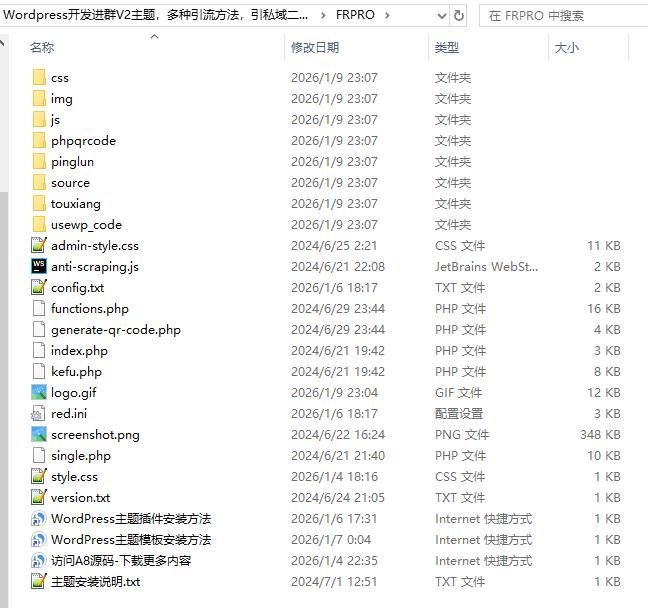The image size is (648, 608).
Task: Select the file name screenshot.png
Action: click(95, 435)
